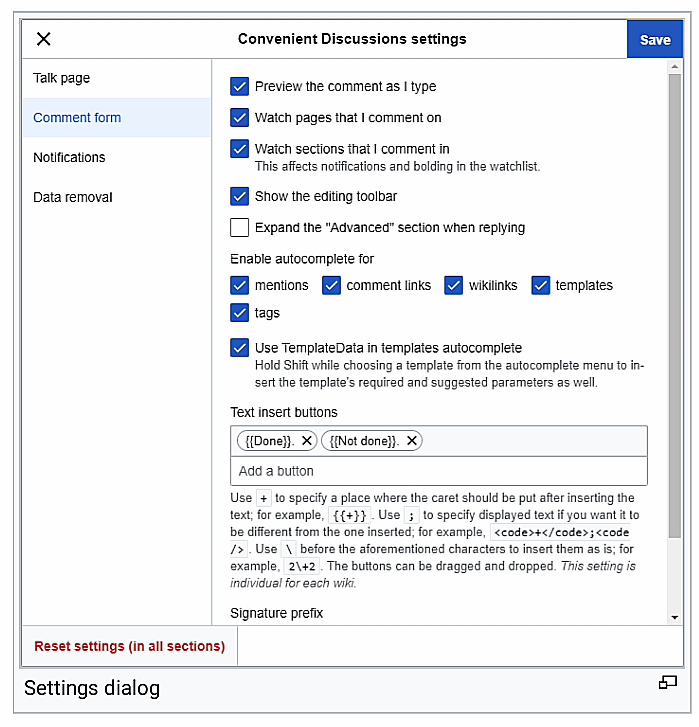
Task: Enable Expand the Advanced section when replying
Action: [239, 227]
